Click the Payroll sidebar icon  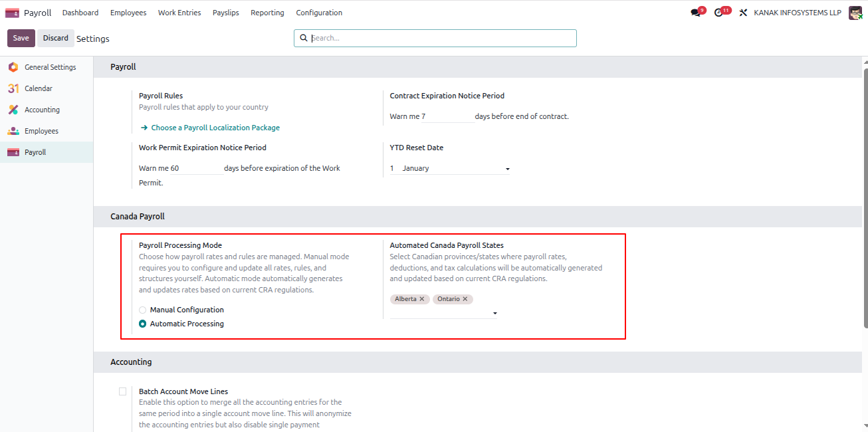click(x=13, y=152)
